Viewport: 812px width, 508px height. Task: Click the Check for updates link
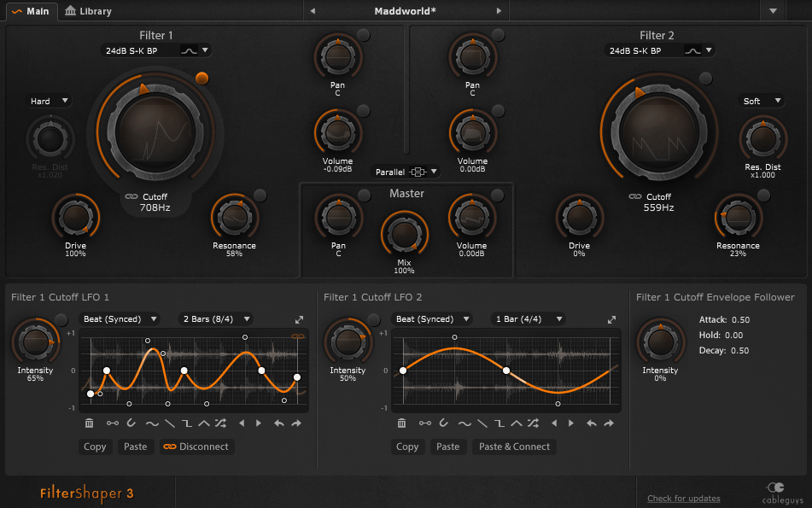click(683, 499)
